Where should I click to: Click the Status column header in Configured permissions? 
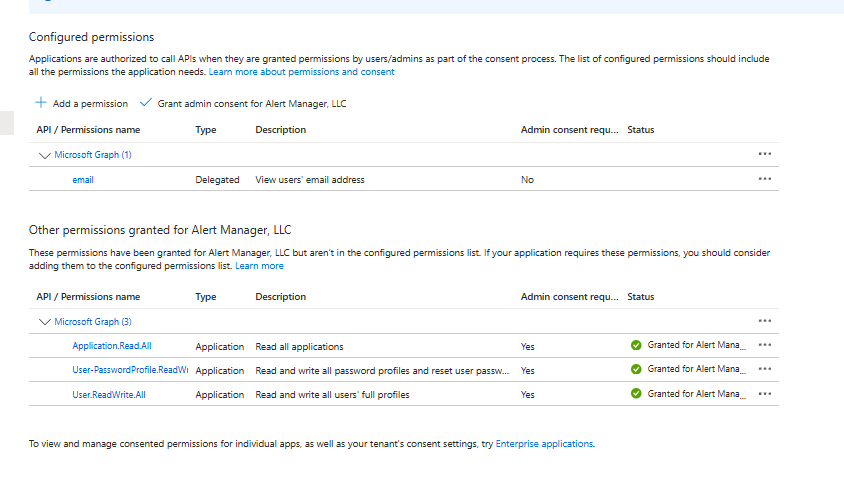coord(640,130)
